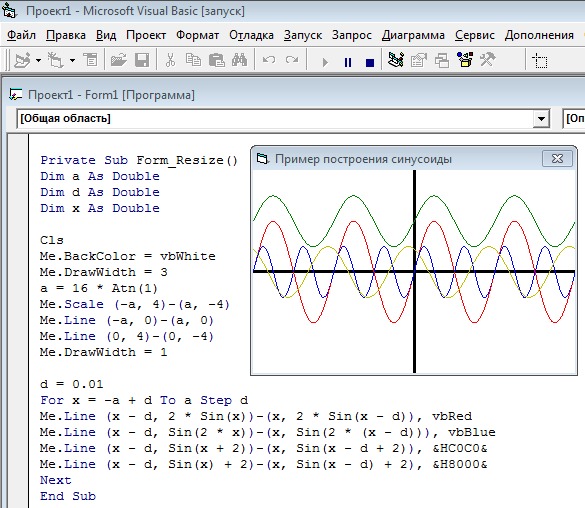This screenshot has width=585, height=508.
Task: Click the Menu Editor icon
Action: (x=90, y=60)
